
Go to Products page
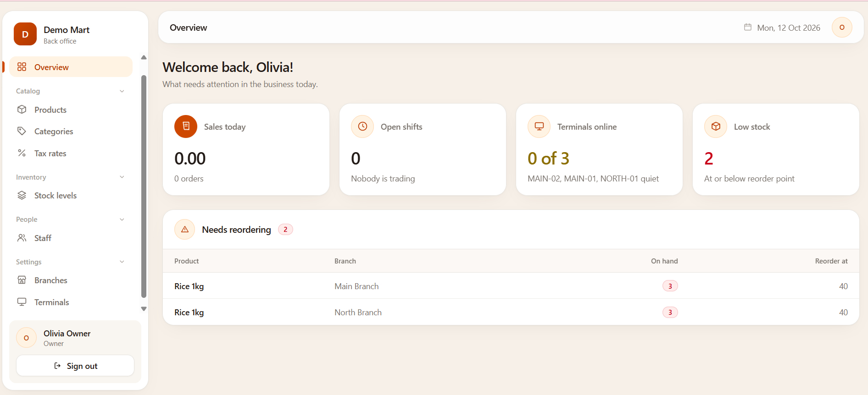[71, 110]
